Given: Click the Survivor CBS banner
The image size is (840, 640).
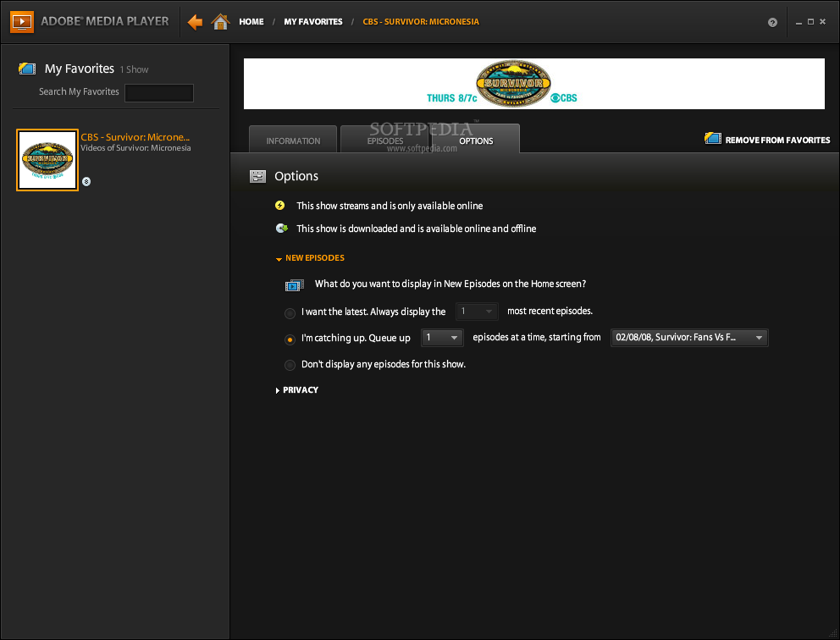Looking at the screenshot, I should pyautogui.click(x=534, y=84).
